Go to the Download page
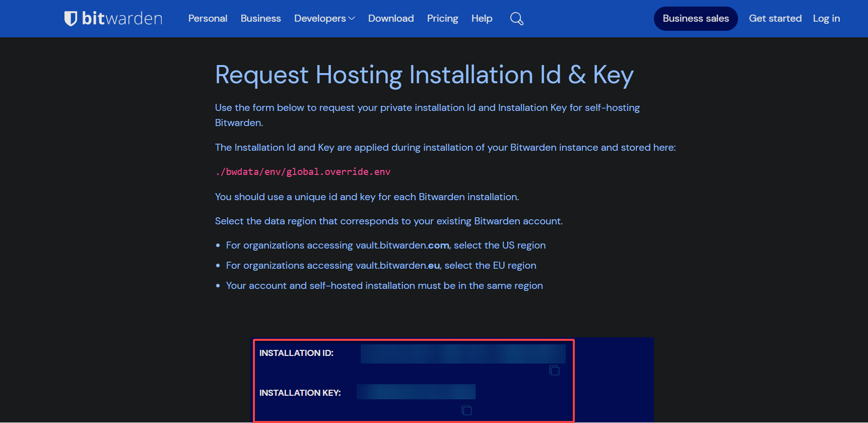 [x=391, y=19]
